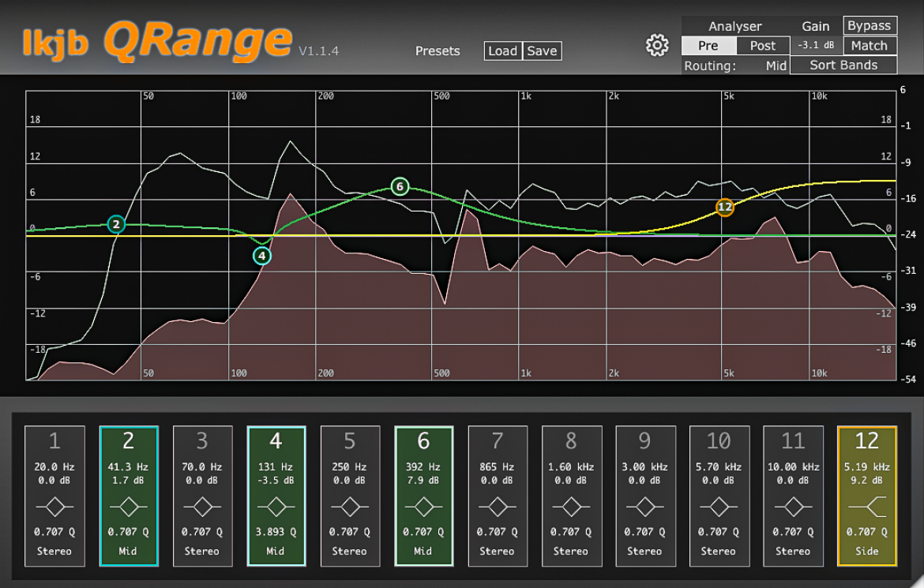Click band 10 frequency 5.70 kHz
This screenshot has height=588, width=924.
(x=719, y=466)
